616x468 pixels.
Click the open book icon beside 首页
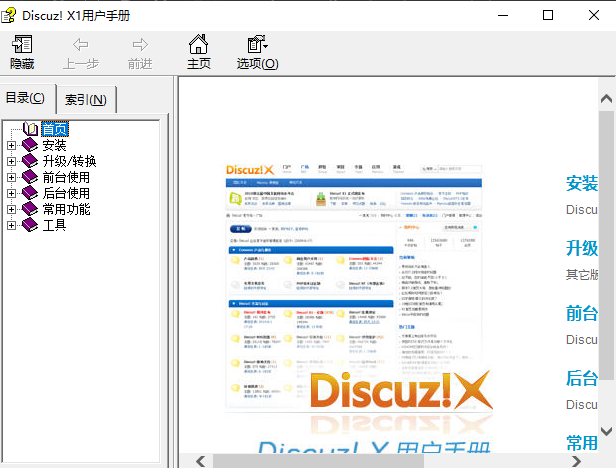coord(30,129)
